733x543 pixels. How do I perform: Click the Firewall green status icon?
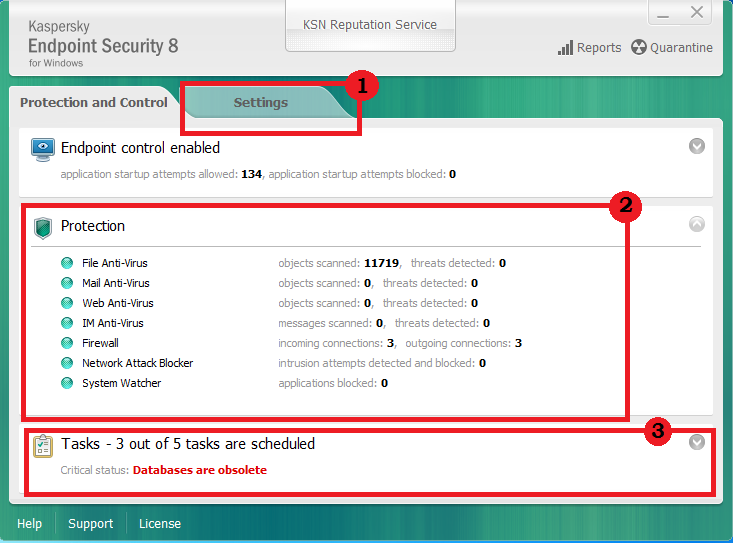pos(67,343)
